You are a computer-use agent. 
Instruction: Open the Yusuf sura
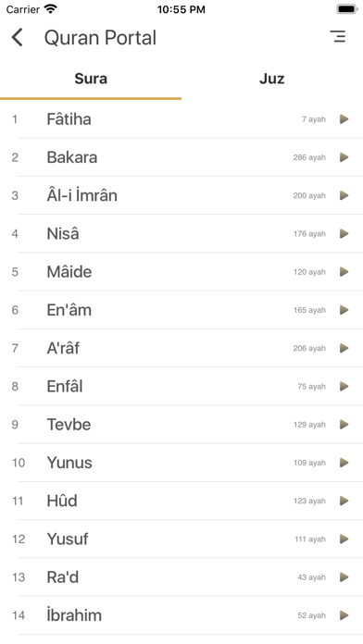click(181, 539)
